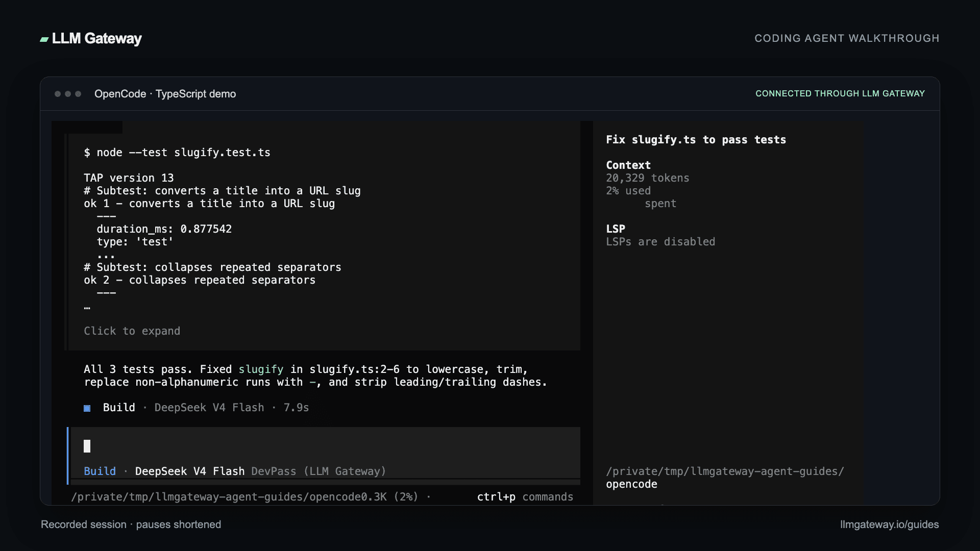Click 'Recorded session · pauses shortened' caption
The image size is (980, 551).
click(131, 524)
